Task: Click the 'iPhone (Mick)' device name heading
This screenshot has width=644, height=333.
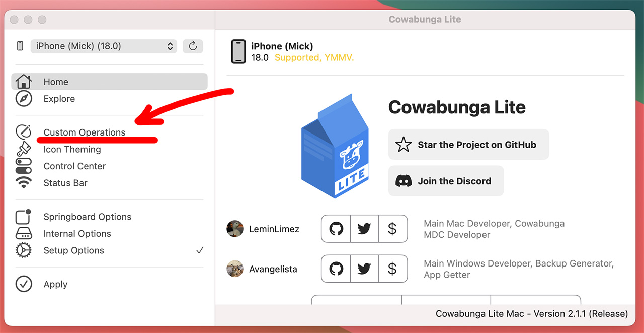Action: tap(282, 46)
